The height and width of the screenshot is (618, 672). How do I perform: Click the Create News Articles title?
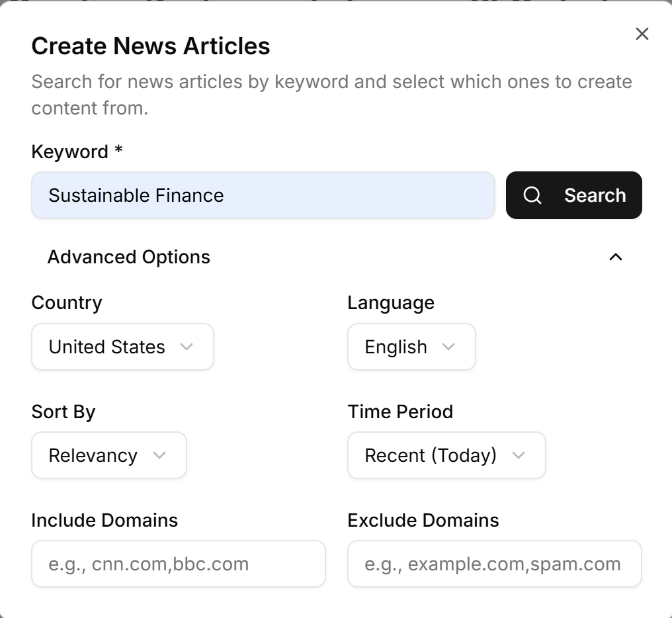pyautogui.click(x=150, y=46)
